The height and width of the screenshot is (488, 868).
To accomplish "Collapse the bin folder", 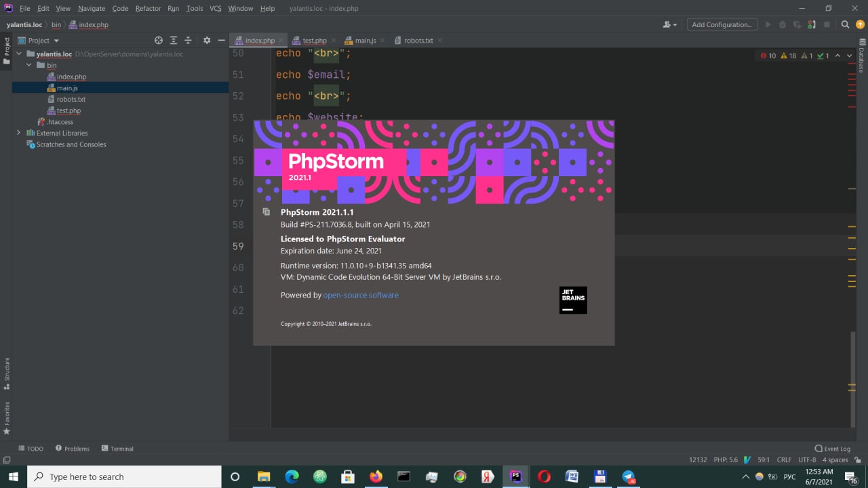I will 29,66.
